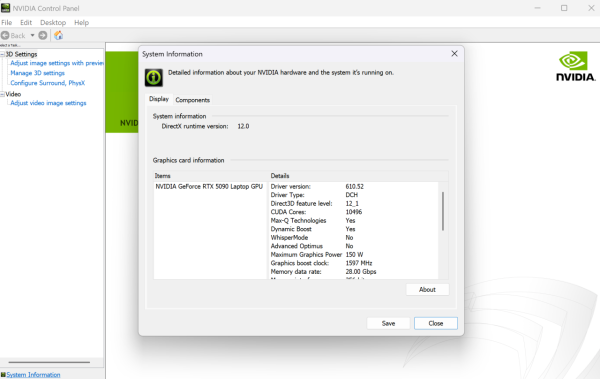600x379 pixels.
Task: Click the Back arrow icon
Action: [x=5, y=36]
